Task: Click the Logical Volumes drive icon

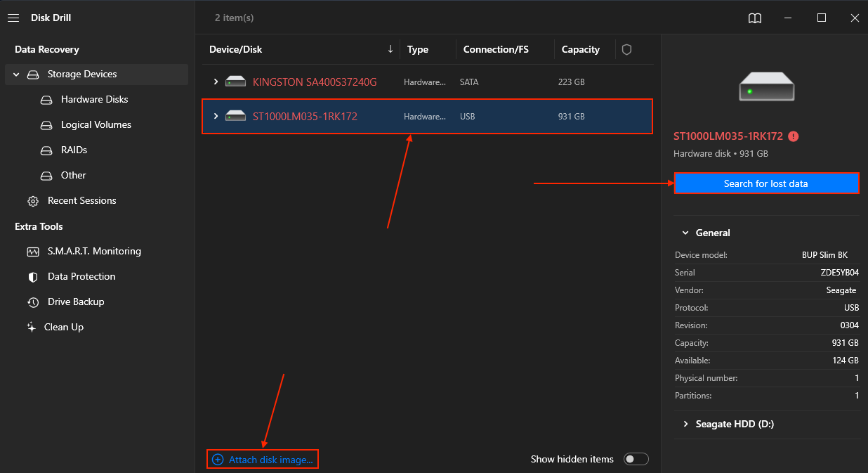Action: [x=46, y=125]
